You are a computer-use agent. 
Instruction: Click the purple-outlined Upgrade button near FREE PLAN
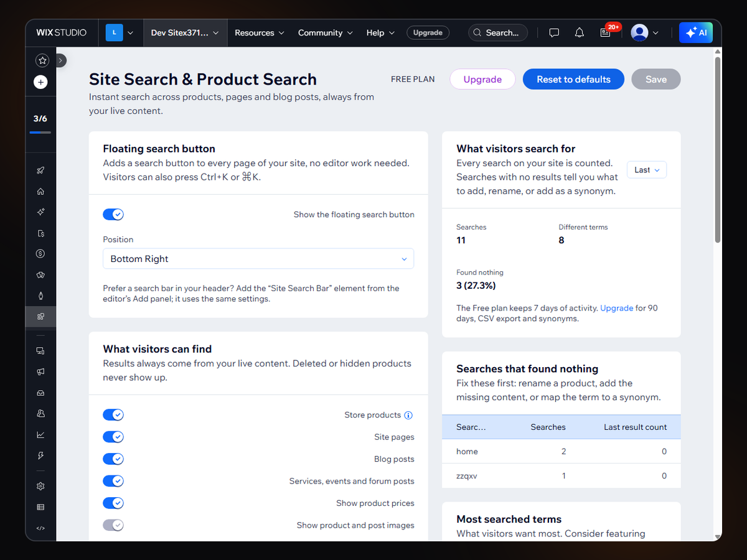click(482, 80)
